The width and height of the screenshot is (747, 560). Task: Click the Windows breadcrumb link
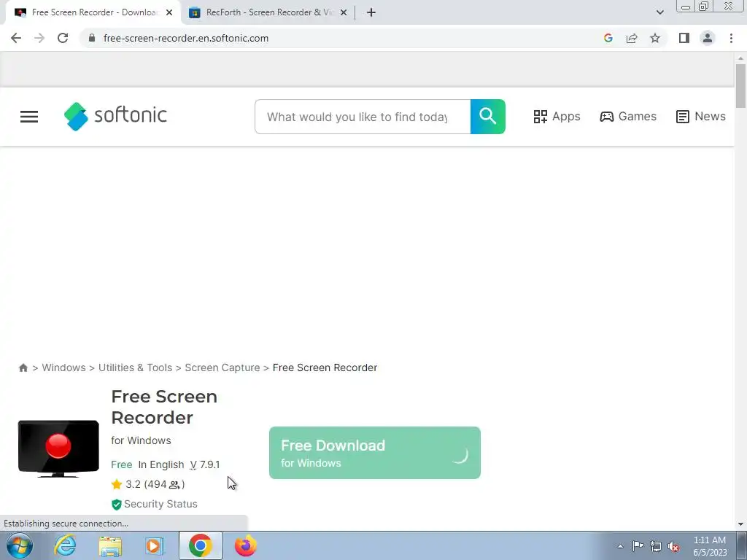[x=64, y=367]
